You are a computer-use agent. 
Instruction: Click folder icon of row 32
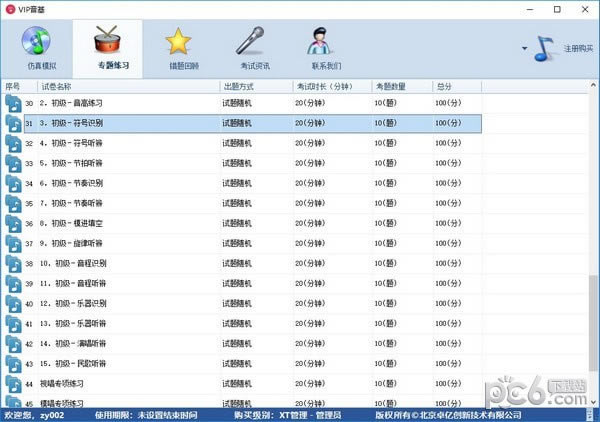pyautogui.click(x=13, y=143)
